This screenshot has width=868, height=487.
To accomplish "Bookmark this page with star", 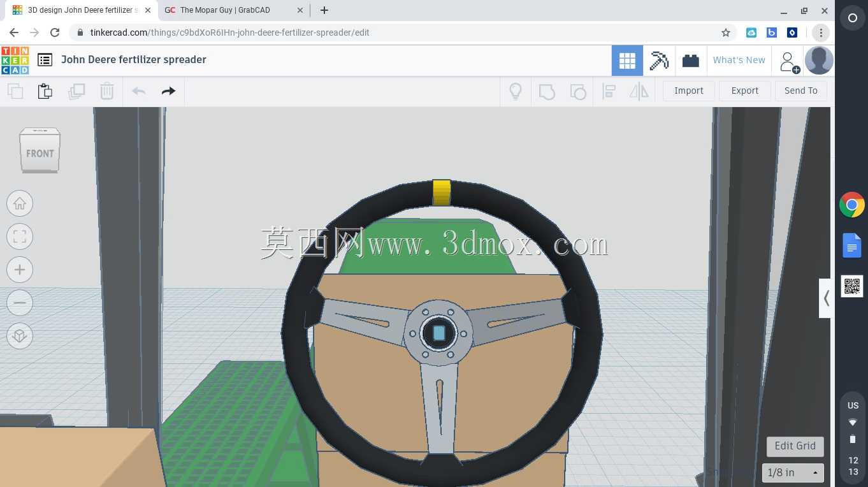I will [725, 33].
